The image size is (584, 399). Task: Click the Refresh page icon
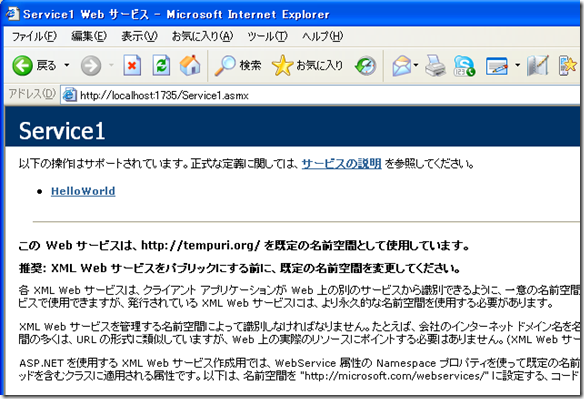pos(161,66)
